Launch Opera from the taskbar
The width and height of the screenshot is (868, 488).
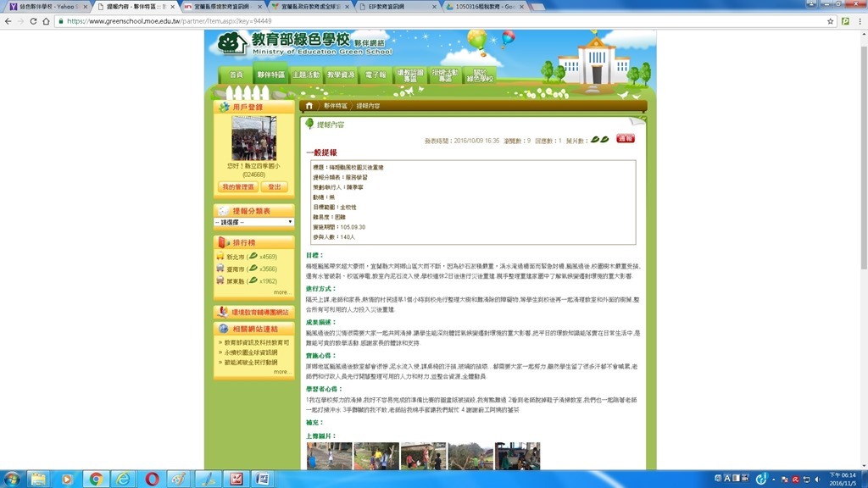pos(153,479)
